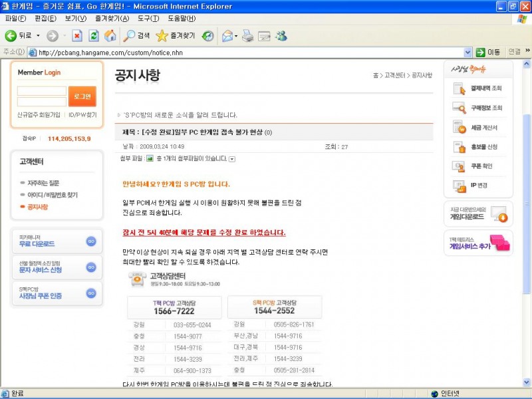
Task: Click the go arrow on 문자 서비스 신청
Action: coord(91,267)
